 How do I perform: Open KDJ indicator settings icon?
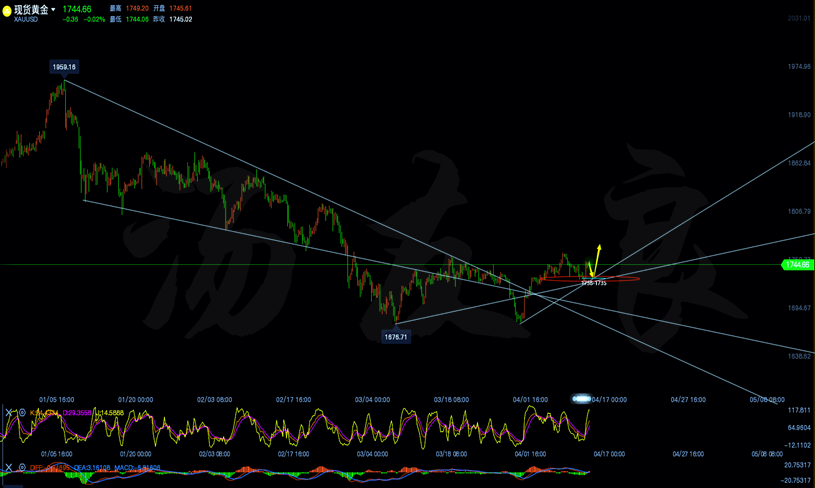[x=22, y=413]
